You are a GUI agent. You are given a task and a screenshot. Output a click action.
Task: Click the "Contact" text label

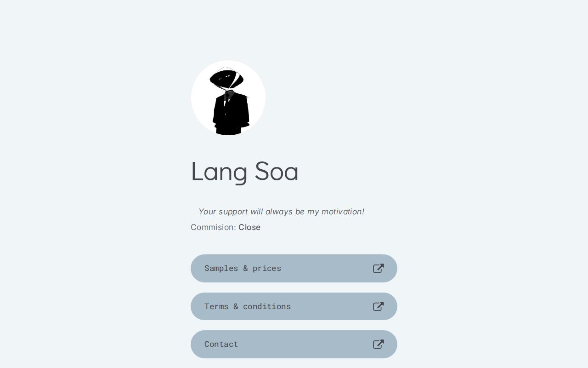click(x=221, y=345)
